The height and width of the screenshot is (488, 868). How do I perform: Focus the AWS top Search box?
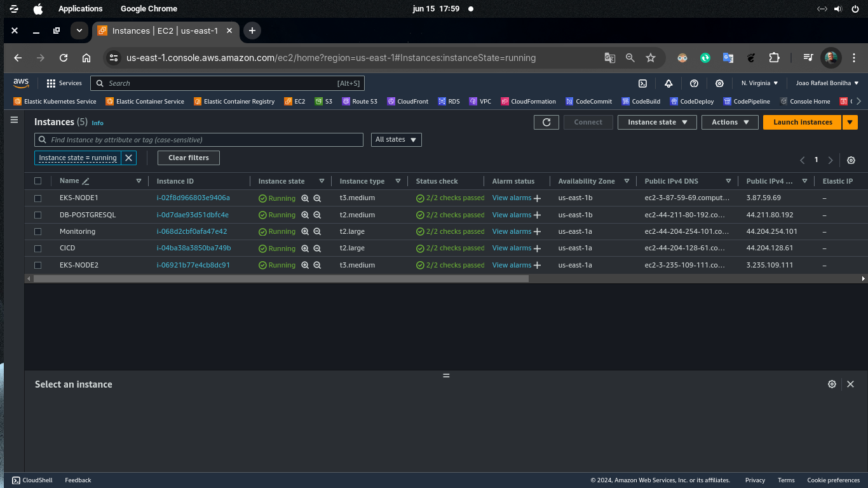click(x=227, y=83)
